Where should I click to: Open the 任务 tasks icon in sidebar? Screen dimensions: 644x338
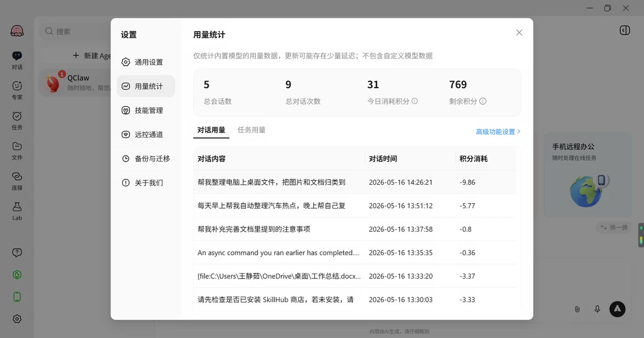(17, 120)
